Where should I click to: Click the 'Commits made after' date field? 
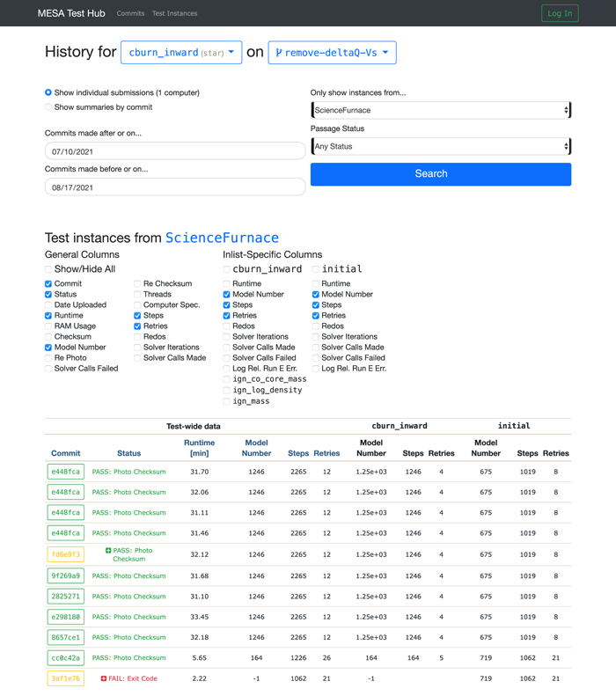point(175,151)
